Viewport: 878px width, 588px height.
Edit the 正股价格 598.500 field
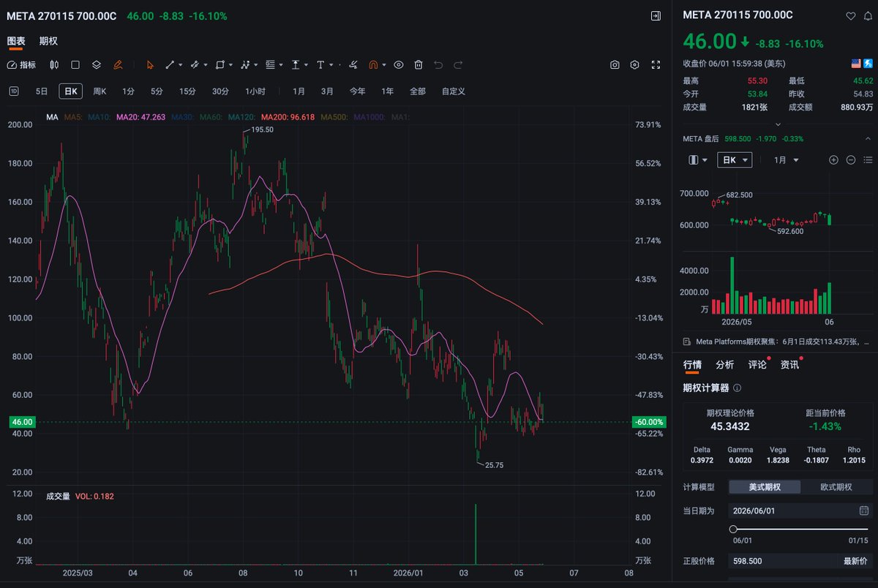783,561
